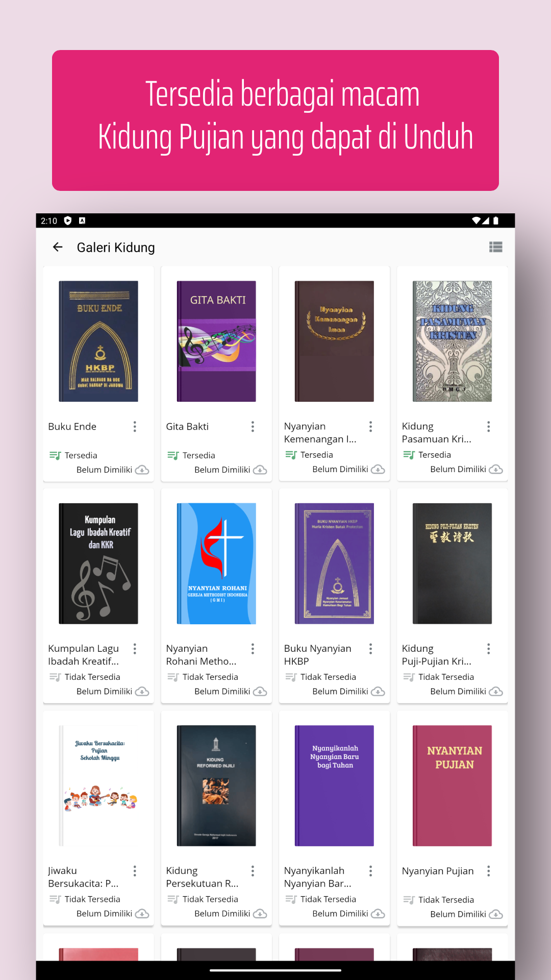
Task: Open options menu for Nyanyian Rohani Methodist
Action: click(253, 649)
